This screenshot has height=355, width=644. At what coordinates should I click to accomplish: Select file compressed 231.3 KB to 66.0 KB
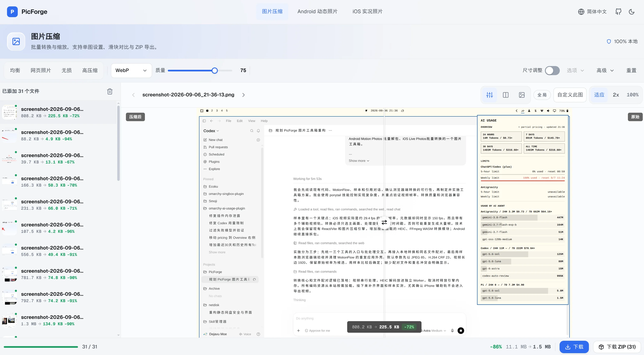(58, 205)
